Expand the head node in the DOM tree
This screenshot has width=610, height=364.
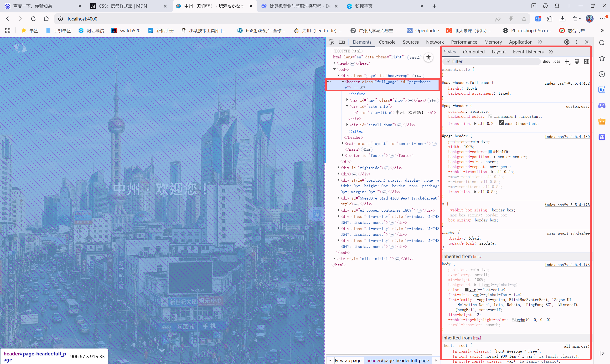334,63
